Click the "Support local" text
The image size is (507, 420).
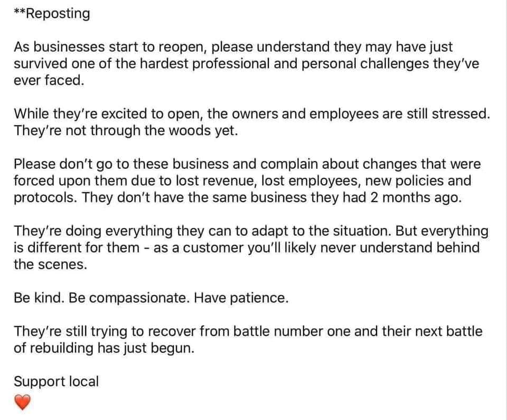56,381
